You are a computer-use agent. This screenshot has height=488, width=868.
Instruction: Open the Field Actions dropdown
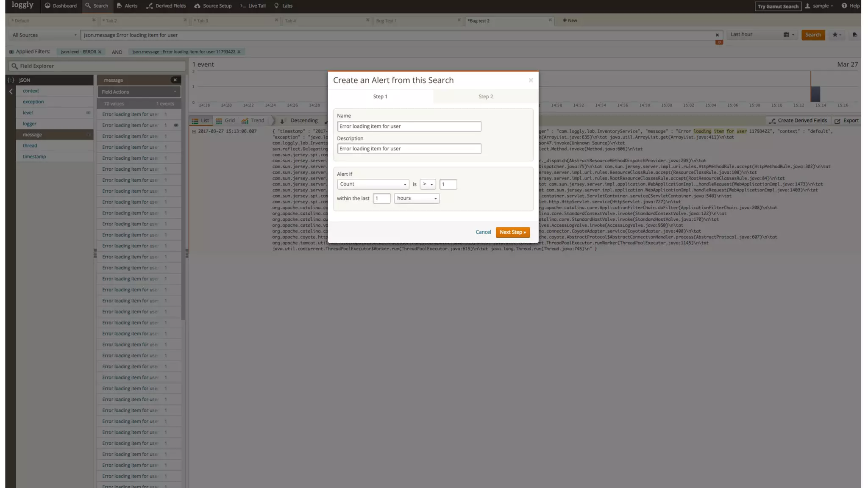pos(139,92)
